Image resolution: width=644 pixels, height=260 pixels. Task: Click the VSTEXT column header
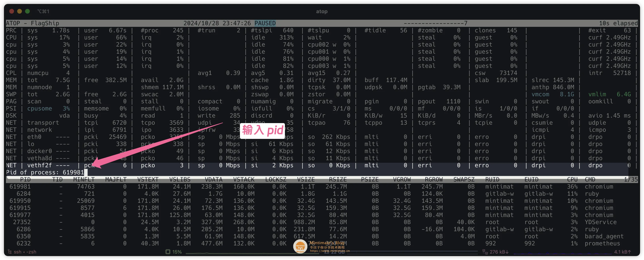click(148, 180)
